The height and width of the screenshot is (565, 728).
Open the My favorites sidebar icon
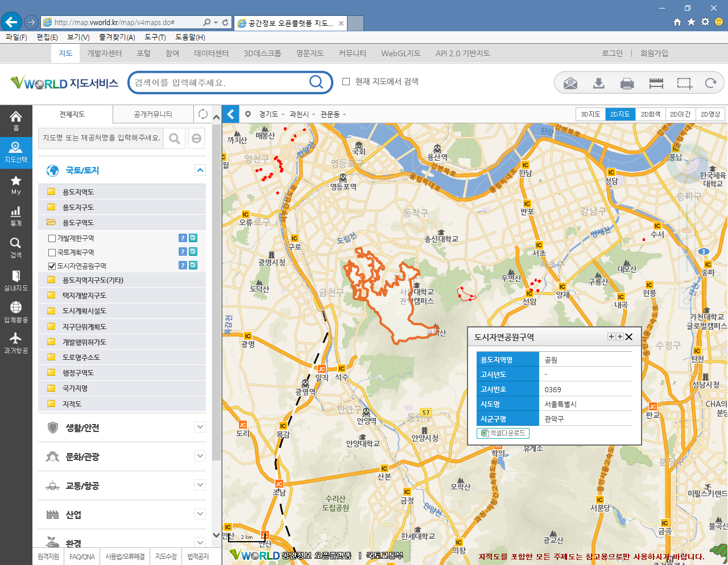point(16,184)
